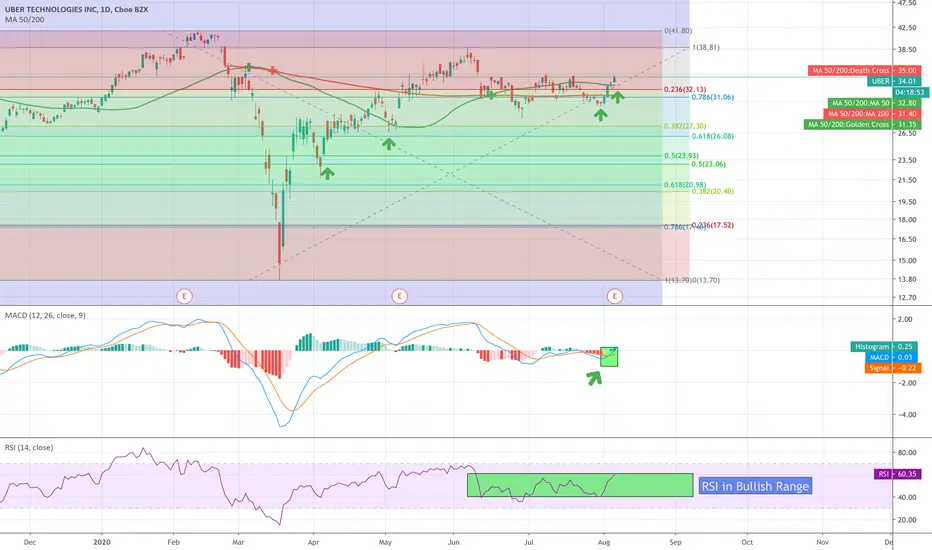Open the RSI (14, close) legend

[29, 447]
